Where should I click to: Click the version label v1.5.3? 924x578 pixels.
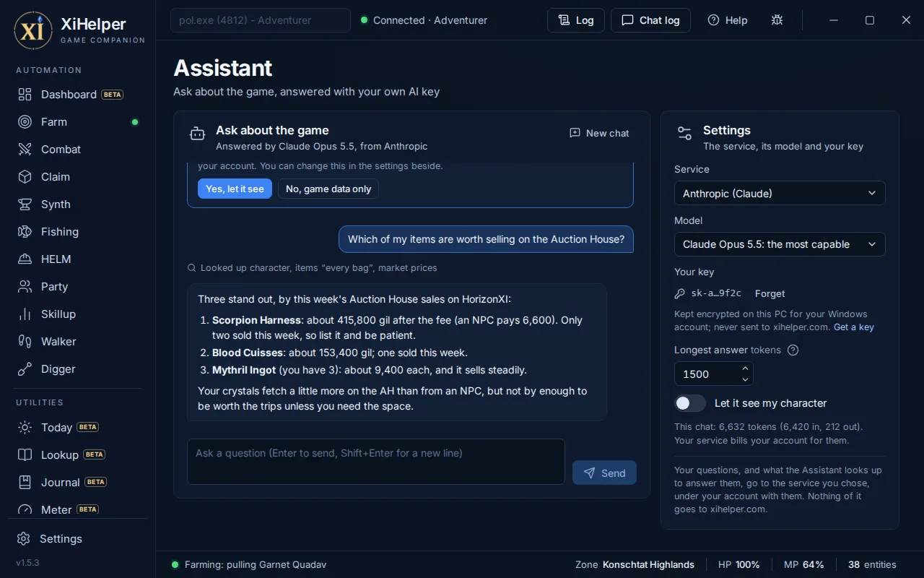pos(27,563)
